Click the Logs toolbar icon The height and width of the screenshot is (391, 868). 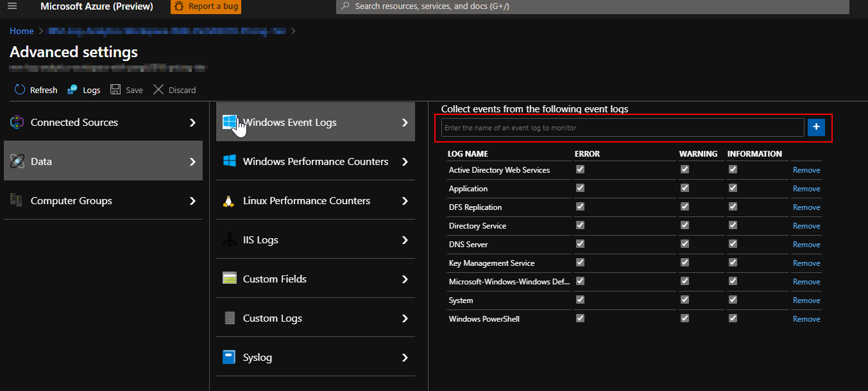(x=72, y=90)
